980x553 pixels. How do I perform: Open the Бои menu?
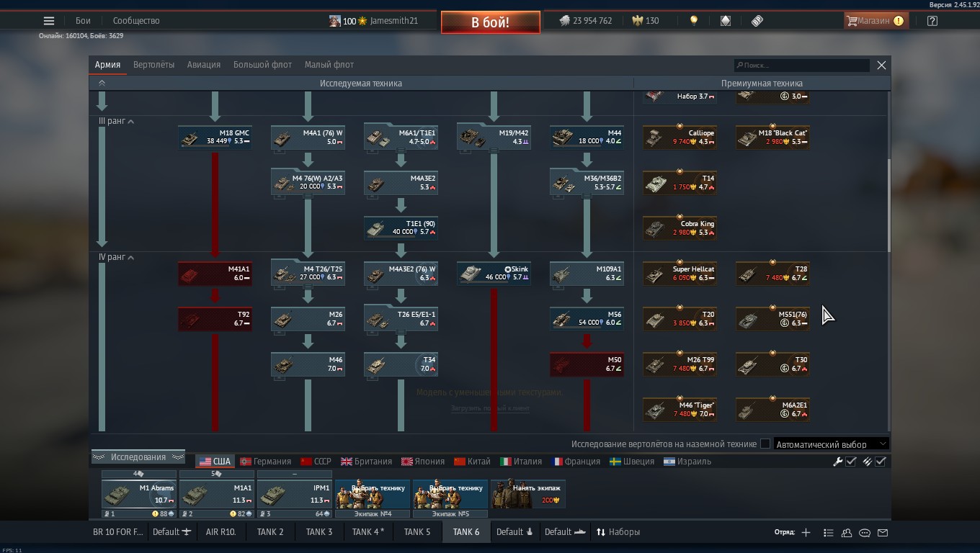[x=84, y=21]
